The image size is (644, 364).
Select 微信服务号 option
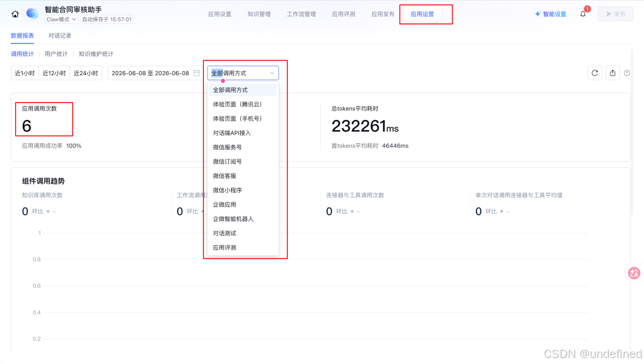243,147
